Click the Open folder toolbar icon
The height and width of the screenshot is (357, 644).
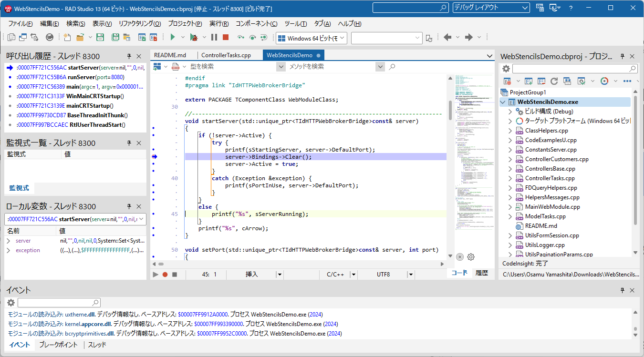click(80, 37)
